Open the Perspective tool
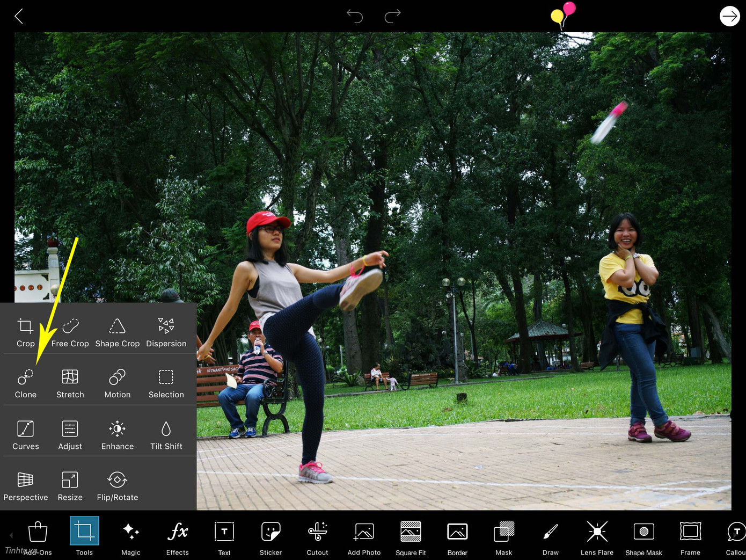The width and height of the screenshot is (746, 560). pyautogui.click(x=25, y=486)
